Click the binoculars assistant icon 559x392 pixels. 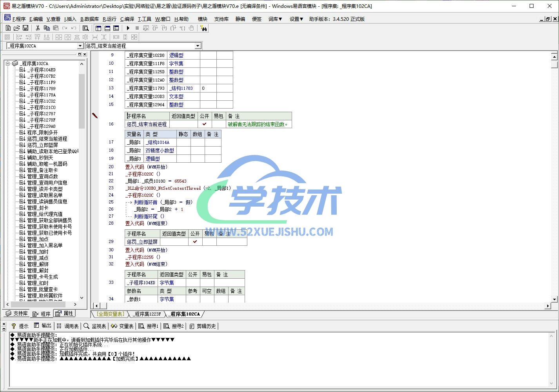click(203, 28)
